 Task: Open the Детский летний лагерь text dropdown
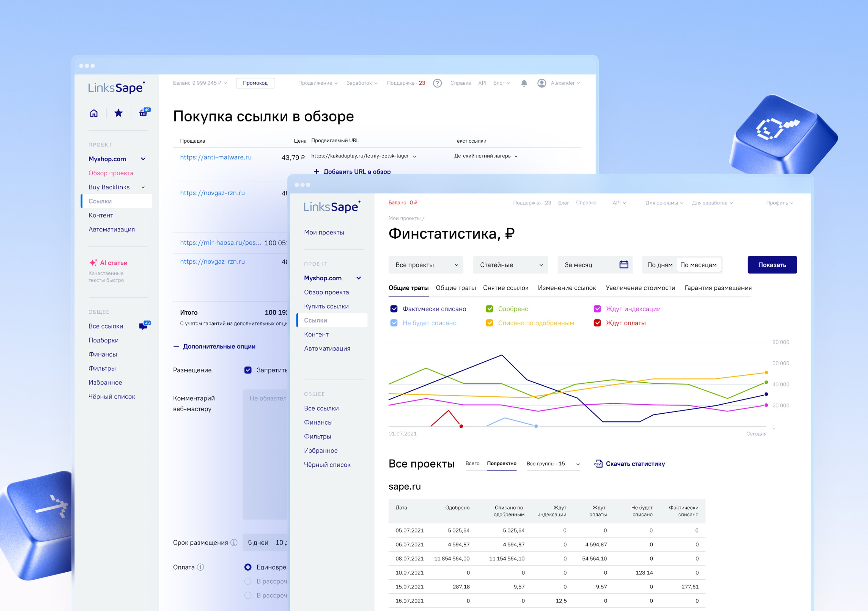(x=486, y=156)
